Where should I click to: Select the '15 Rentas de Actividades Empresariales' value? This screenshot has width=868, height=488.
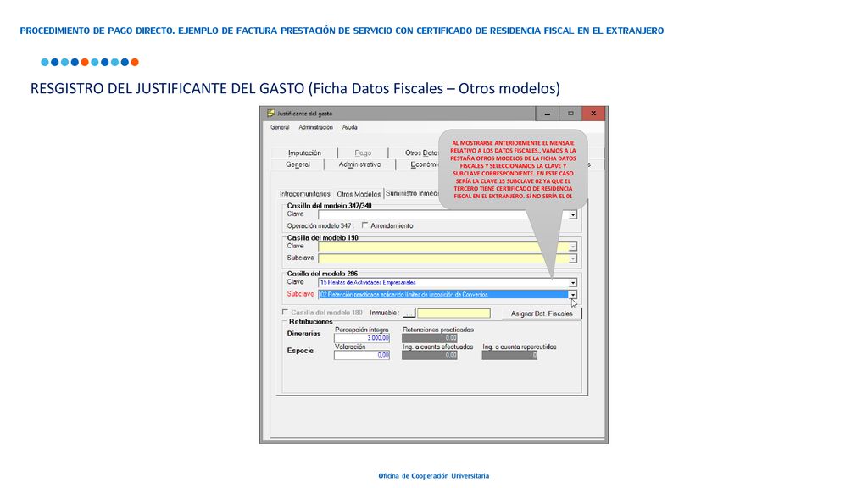(x=368, y=282)
